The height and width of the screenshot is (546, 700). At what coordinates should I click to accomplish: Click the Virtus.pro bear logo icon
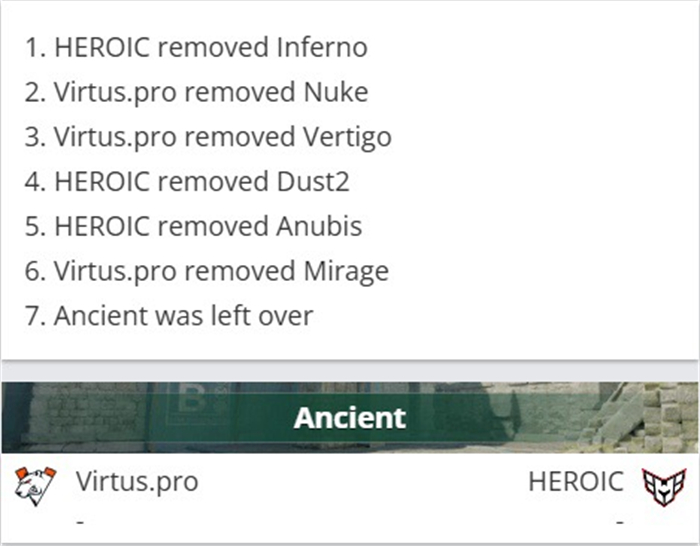[35, 486]
